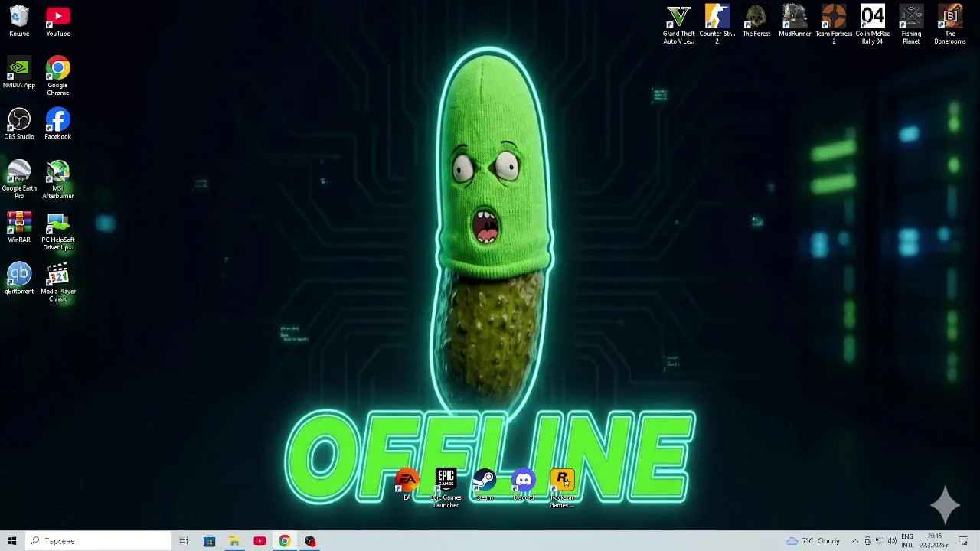This screenshot has width=980, height=551.
Task: Open the Windows Start menu
Action: point(12,541)
